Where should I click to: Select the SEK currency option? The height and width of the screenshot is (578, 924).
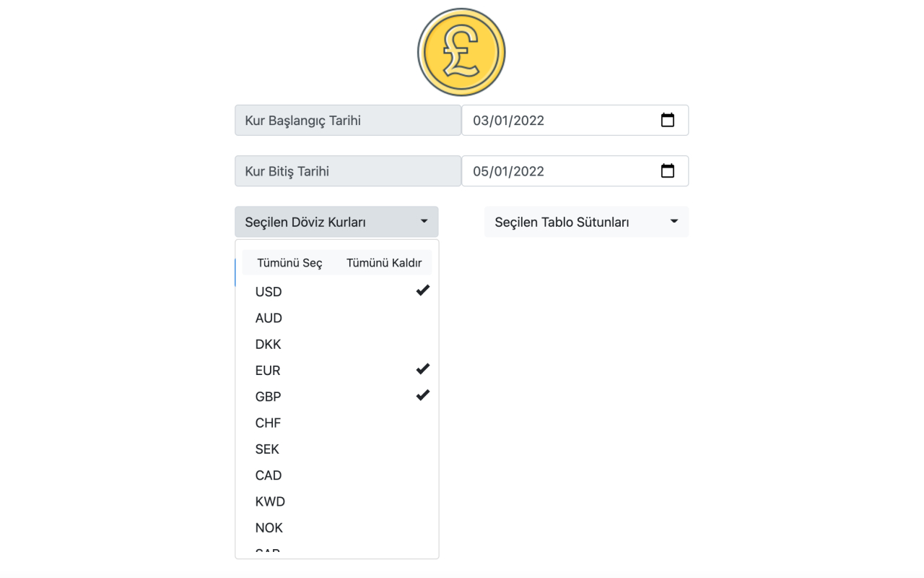[336, 449]
